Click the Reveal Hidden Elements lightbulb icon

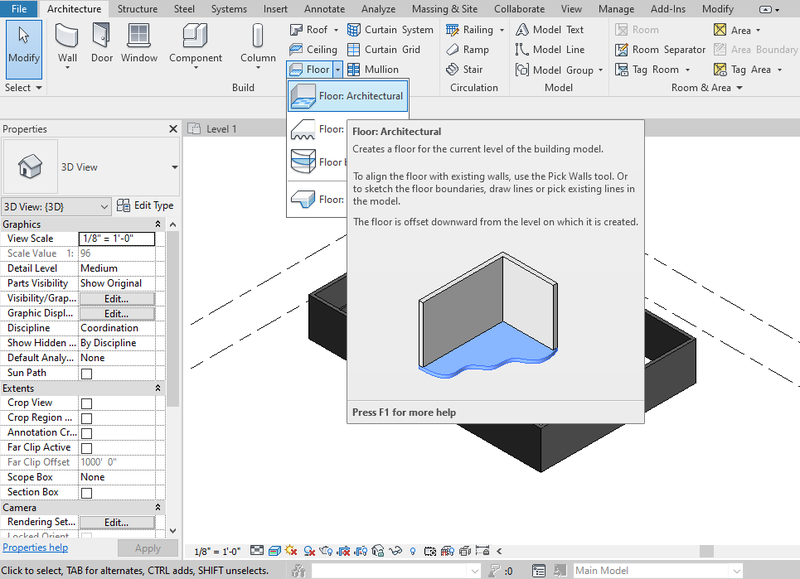click(413, 551)
